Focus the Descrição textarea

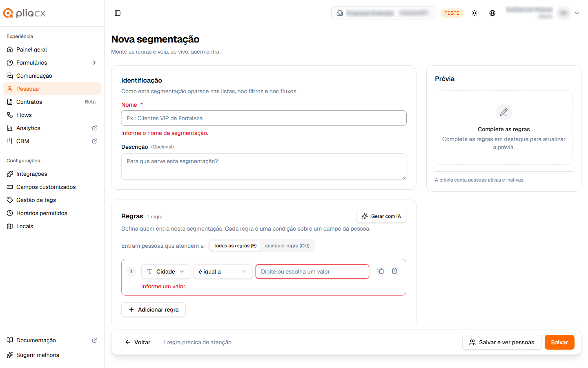tap(264, 166)
